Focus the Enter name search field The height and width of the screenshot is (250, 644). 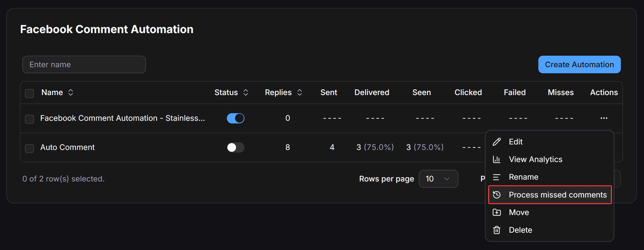click(x=84, y=64)
